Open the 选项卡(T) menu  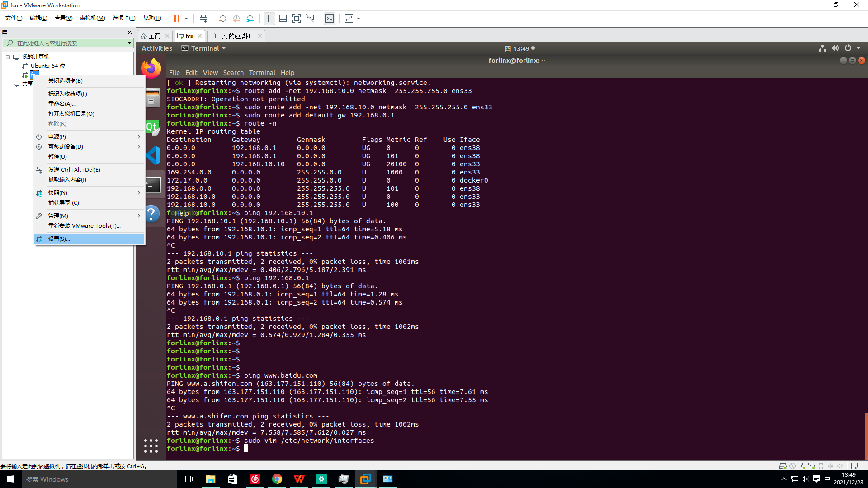click(x=124, y=18)
